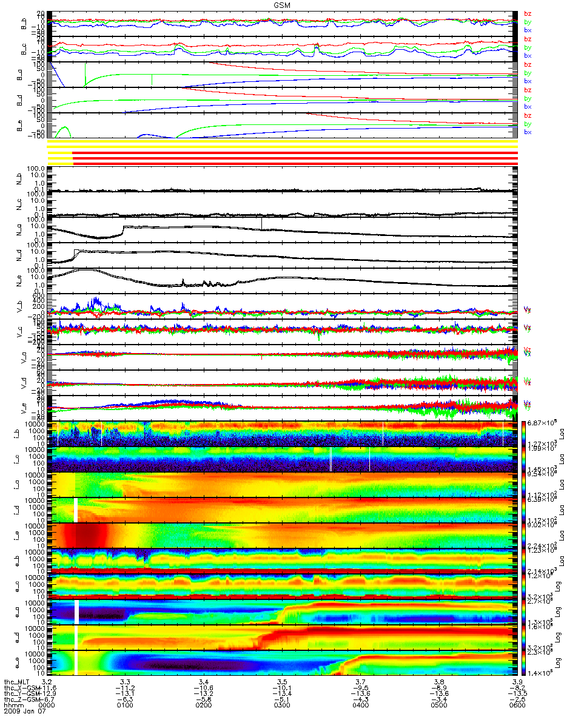Screen dimensions: 564x728
Task: Select the B_b axis label
Action: pyautogui.click(x=25, y=24)
